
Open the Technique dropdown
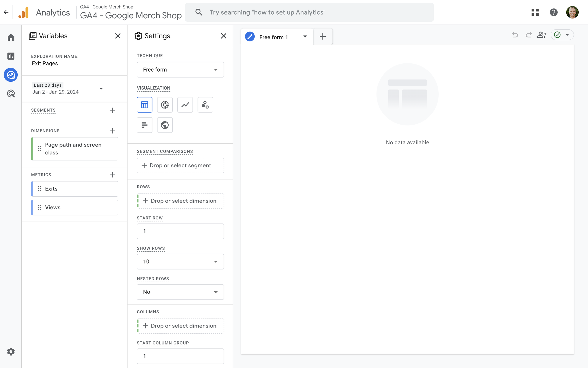[180, 70]
